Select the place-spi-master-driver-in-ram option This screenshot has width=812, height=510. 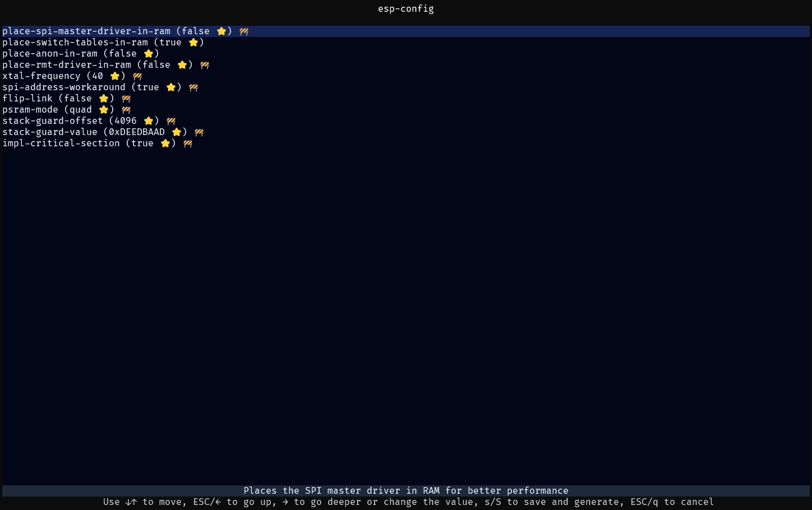[86, 31]
